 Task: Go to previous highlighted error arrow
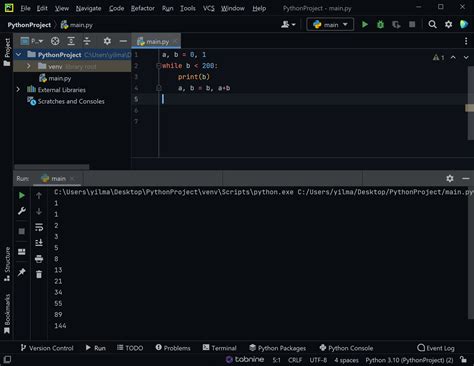click(x=453, y=58)
